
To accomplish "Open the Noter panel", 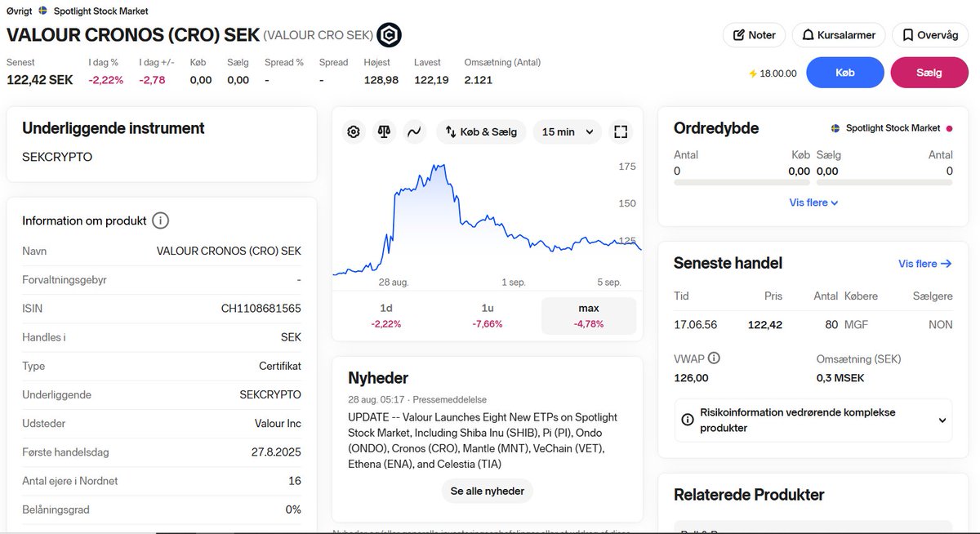I will coord(753,34).
